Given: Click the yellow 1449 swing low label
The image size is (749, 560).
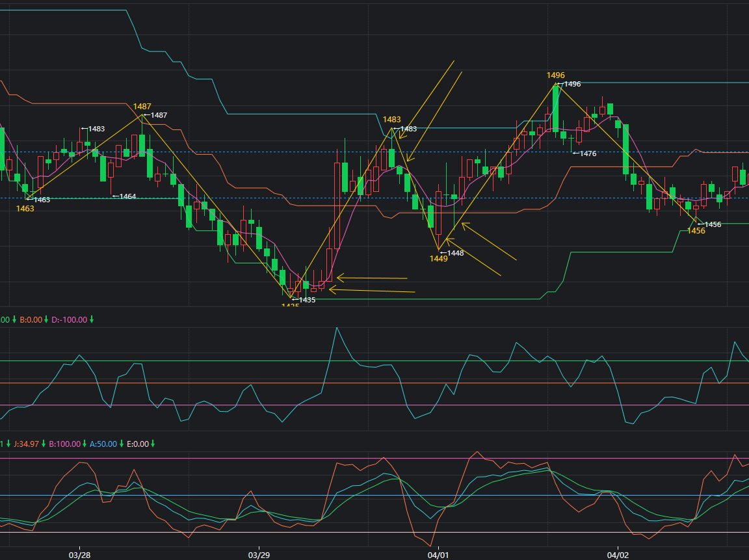Looking at the screenshot, I should [x=438, y=259].
